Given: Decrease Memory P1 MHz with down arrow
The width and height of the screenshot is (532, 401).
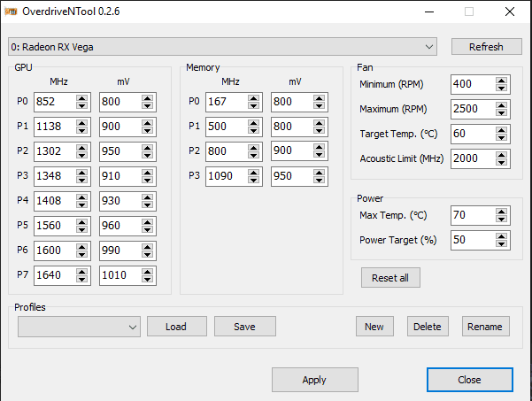Looking at the screenshot, I should point(253,130).
